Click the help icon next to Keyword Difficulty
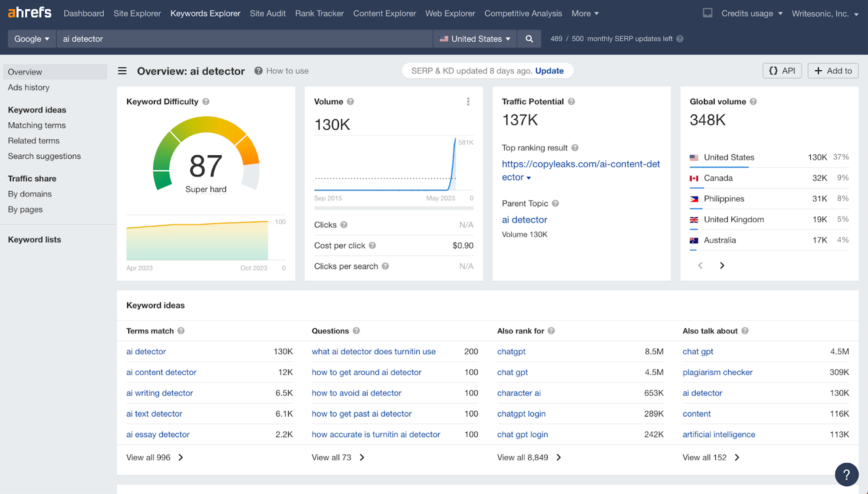The width and height of the screenshot is (868, 494). click(x=206, y=101)
